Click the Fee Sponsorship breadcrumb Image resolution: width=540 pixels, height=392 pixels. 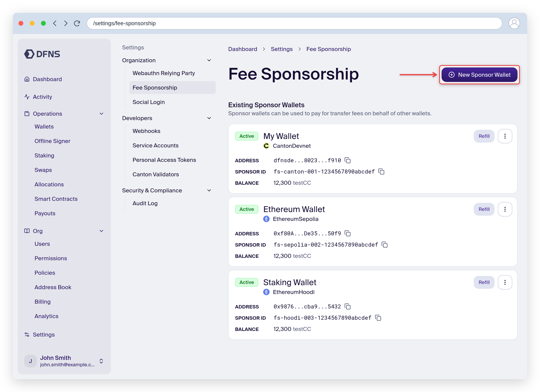pos(329,49)
